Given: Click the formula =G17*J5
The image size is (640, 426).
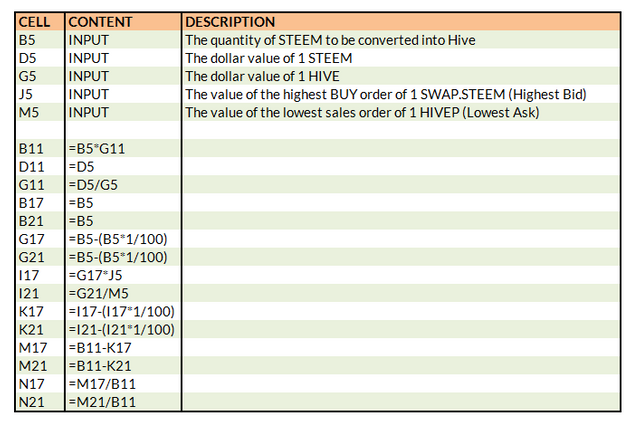Looking at the screenshot, I should 95,275.
